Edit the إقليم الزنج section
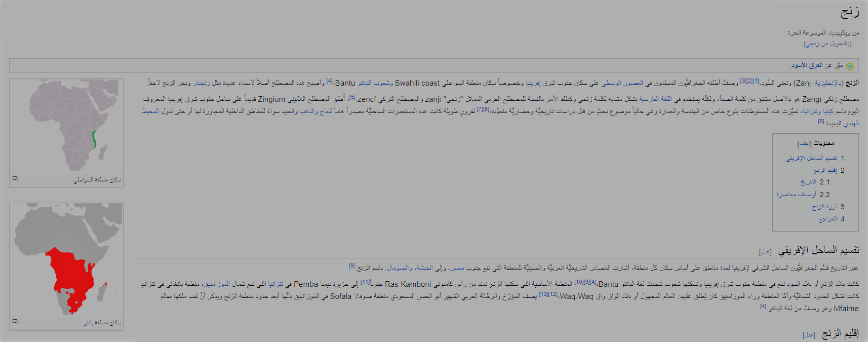868x342 pixels. point(809,335)
